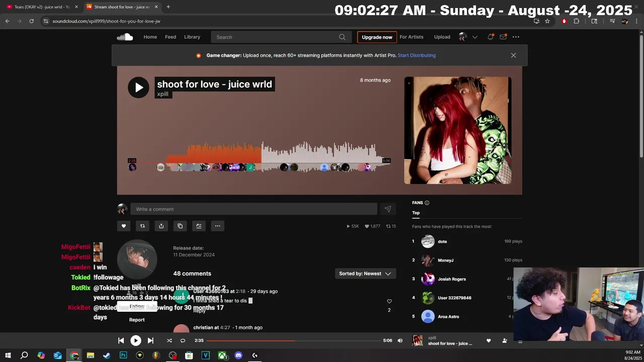Add track to Next up queue icon
The image size is (644, 362).
(x=199, y=226)
